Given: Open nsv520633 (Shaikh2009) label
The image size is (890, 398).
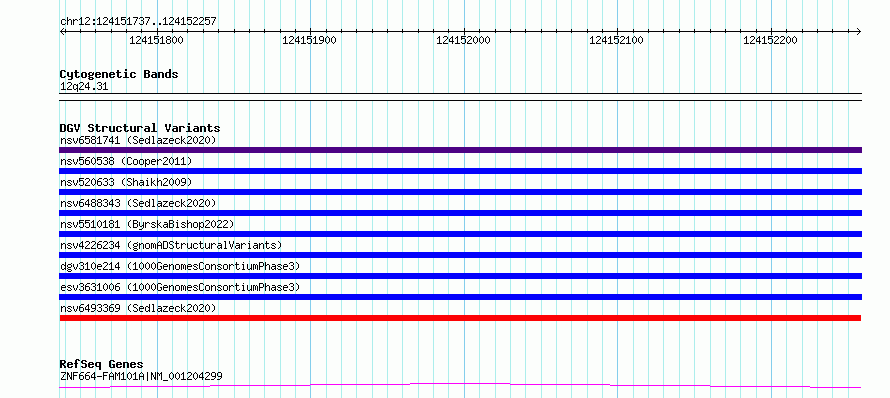Looking at the screenshot, I should (x=126, y=182).
